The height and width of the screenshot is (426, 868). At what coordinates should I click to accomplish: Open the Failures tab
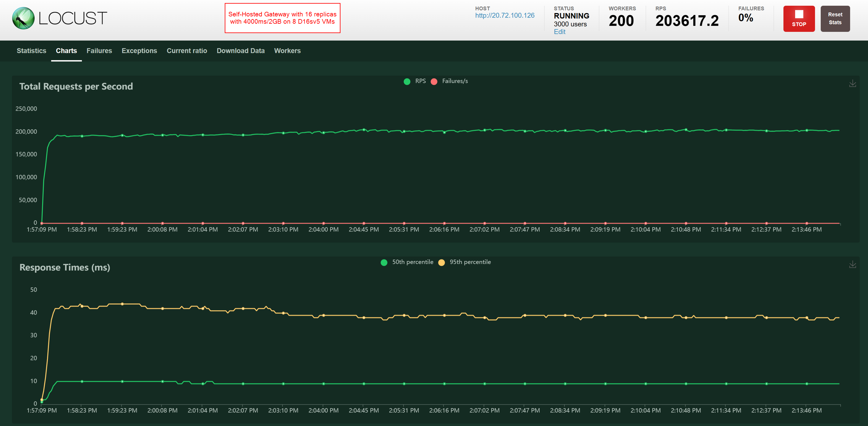(99, 51)
